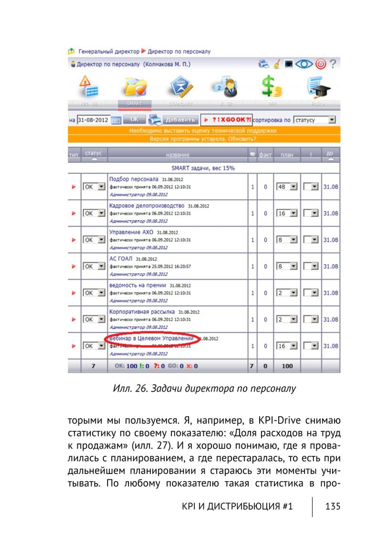This screenshot has width=392, height=554.
Task: Open the Подбор персонала task link
Action: pos(134,179)
